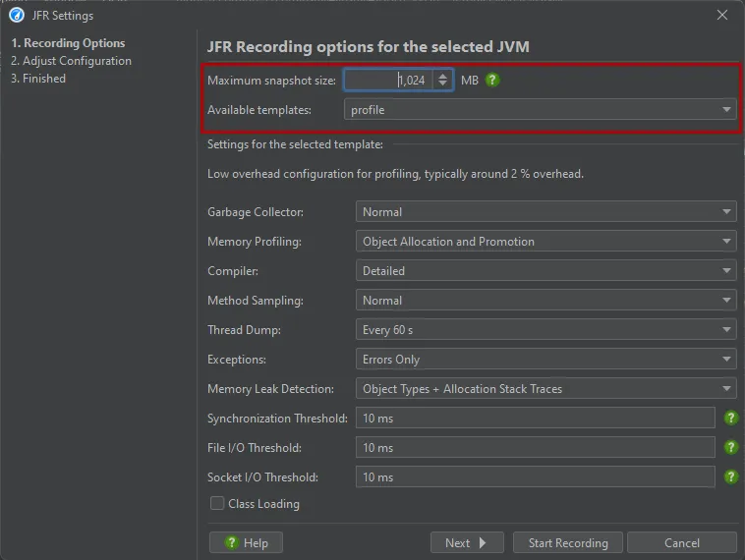This screenshot has height=560, width=745.
Task: Click the Socket I/O Threshold help icon
Action: [730, 476]
